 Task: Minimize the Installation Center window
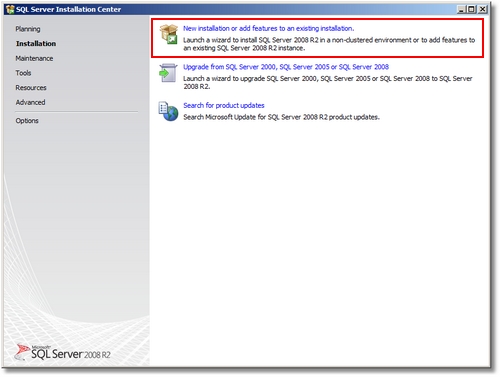tap(461, 9)
